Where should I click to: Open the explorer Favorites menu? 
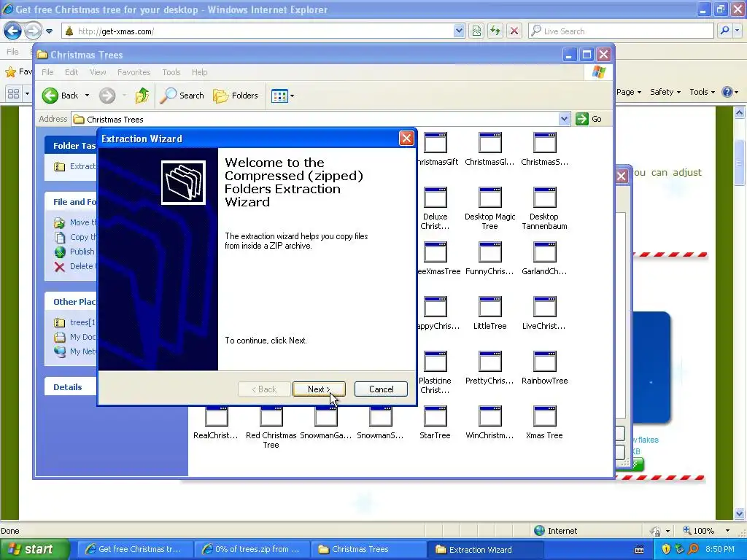pyautogui.click(x=134, y=72)
